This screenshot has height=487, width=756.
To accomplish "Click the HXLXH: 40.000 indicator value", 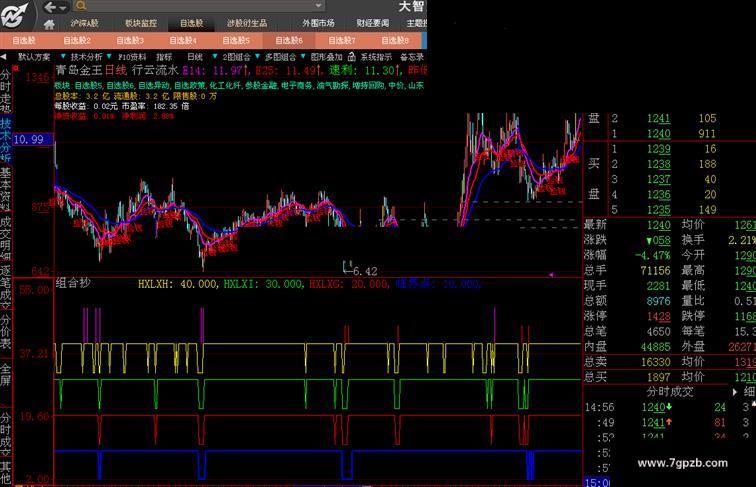I will 177,284.
